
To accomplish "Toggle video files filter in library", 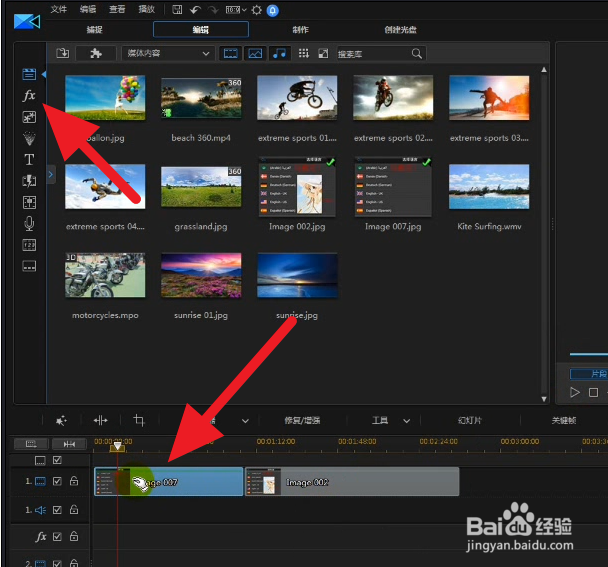I will 230,53.
